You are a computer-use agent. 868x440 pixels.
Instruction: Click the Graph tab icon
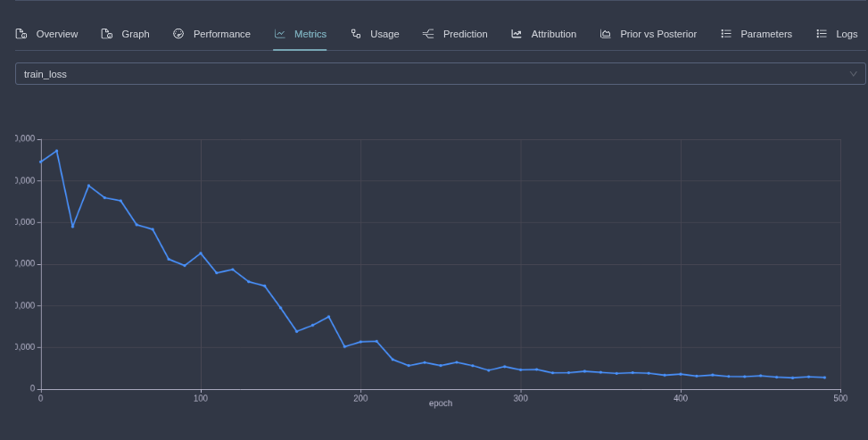coord(107,34)
